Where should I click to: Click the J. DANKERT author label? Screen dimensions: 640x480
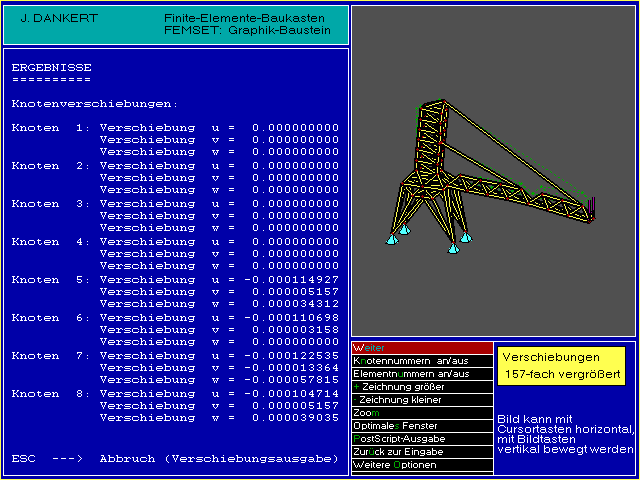click(x=50, y=19)
